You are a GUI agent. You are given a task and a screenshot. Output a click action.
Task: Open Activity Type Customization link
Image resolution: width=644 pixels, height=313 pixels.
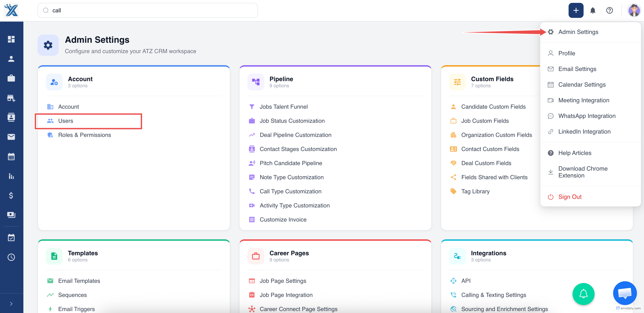click(294, 206)
